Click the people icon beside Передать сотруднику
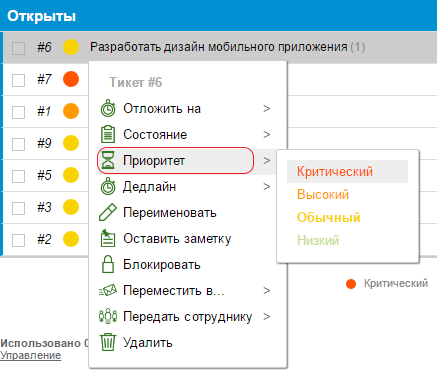The image size is (437, 380). (x=108, y=316)
